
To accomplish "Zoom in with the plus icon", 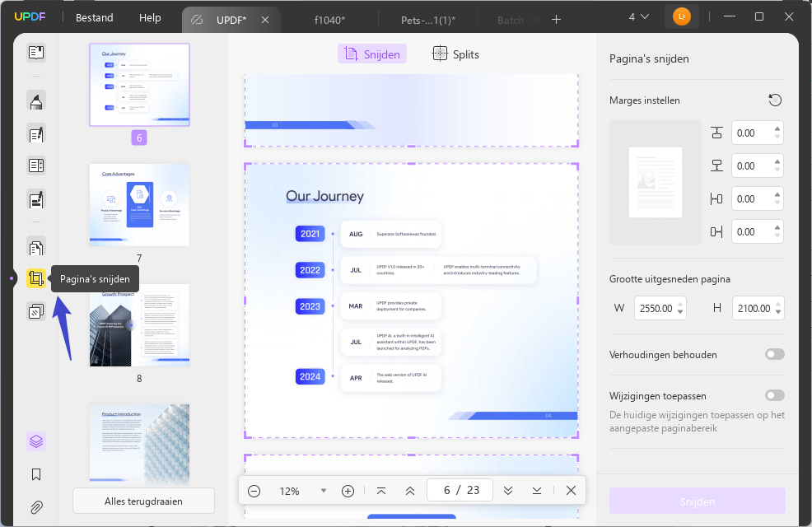I will [348, 491].
